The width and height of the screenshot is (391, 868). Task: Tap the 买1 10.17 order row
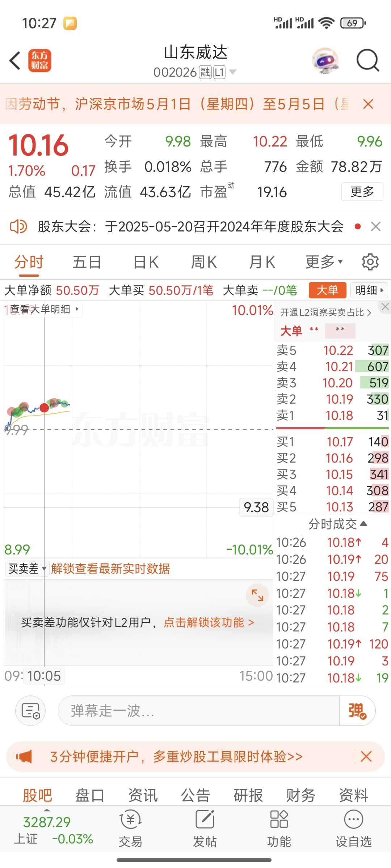click(332, 442)
